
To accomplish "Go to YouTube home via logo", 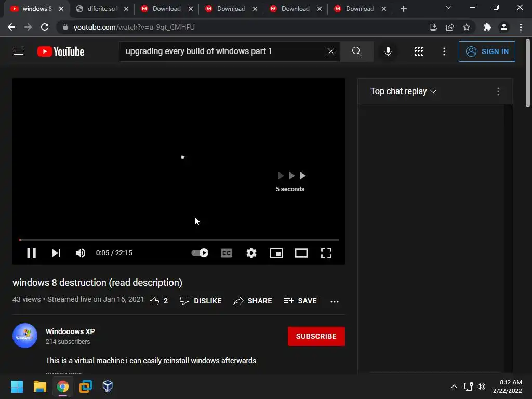I will coord(61,51).
